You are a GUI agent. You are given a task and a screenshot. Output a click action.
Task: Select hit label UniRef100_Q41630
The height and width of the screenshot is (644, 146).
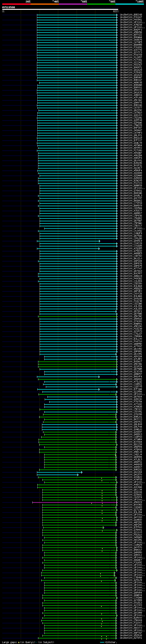point(131,93)
